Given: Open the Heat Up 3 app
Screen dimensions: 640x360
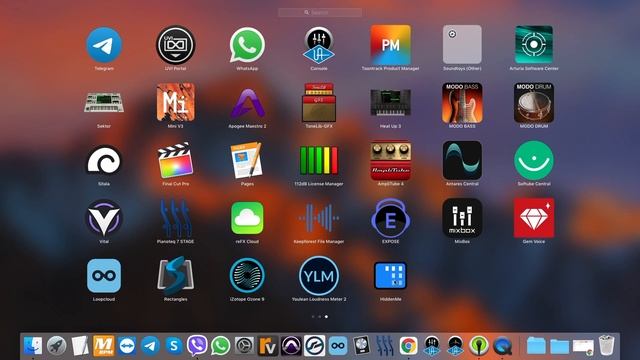Looking at the screenshot, I should click(x=391, y=102).
